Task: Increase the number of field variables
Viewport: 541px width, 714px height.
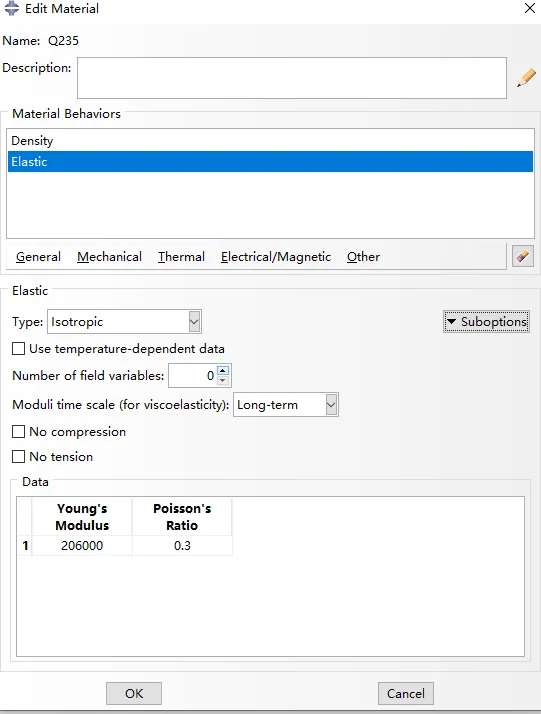Action: 223,371
